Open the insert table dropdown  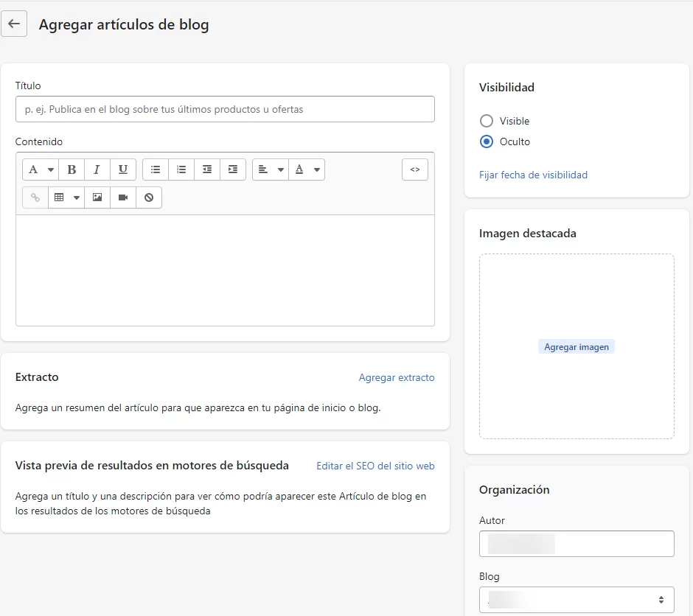[66, 197]
